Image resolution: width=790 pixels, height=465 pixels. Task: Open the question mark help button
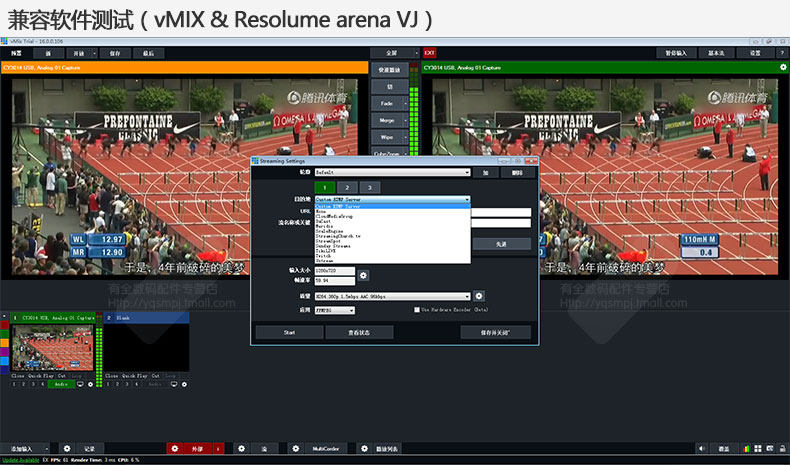tap(782, 53)
